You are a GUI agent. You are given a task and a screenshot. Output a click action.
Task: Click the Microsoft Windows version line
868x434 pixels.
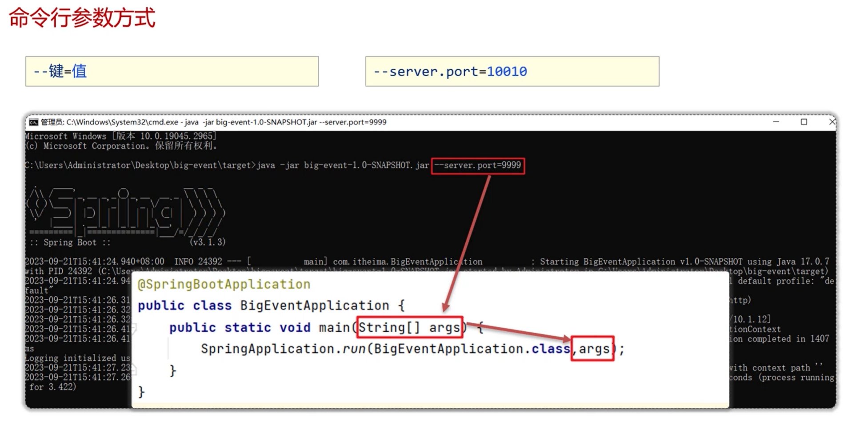tap(121, 136)
